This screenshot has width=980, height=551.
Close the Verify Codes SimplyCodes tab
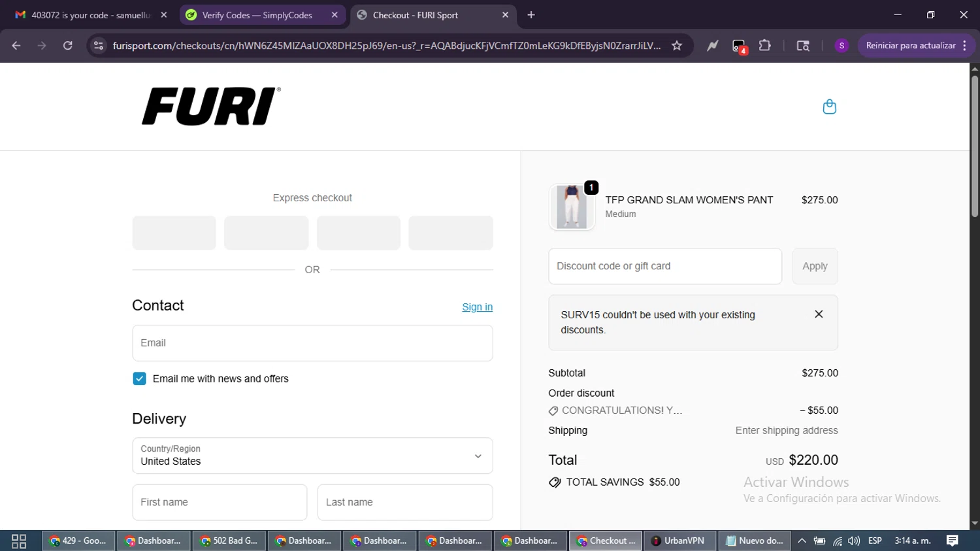click(335, 15)
